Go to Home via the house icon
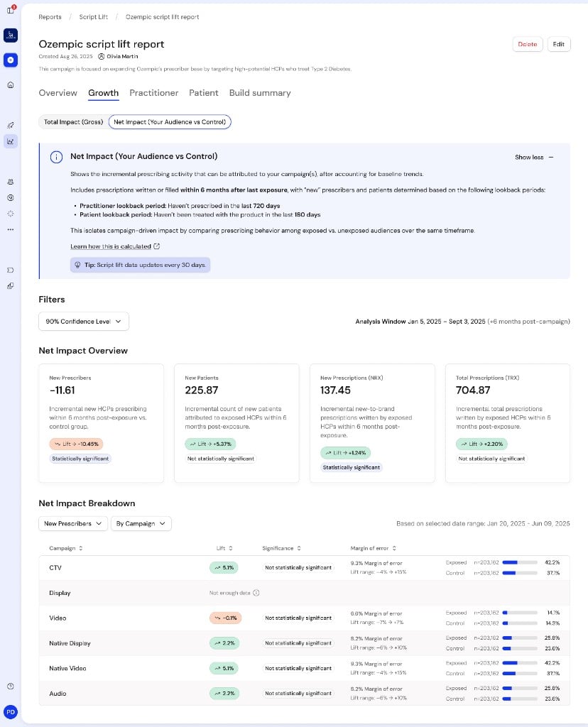 click(11, 85)
